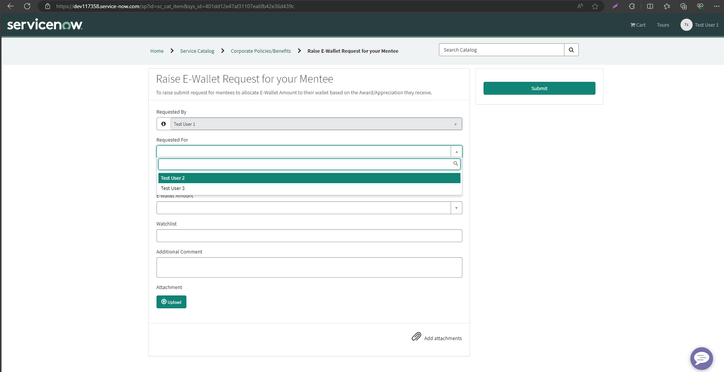Go to Home breadcrumb
This screenshot has height=372, width=724.
[157, 51]
